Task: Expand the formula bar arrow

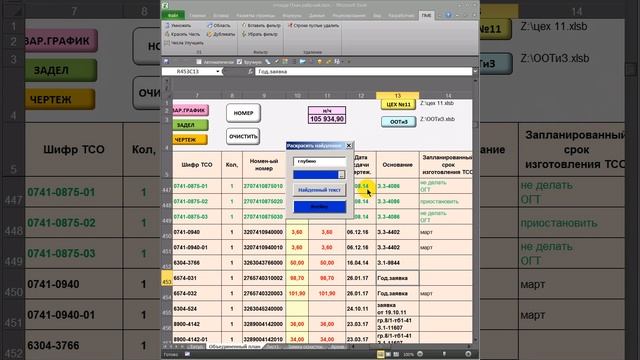Action: 475,71
